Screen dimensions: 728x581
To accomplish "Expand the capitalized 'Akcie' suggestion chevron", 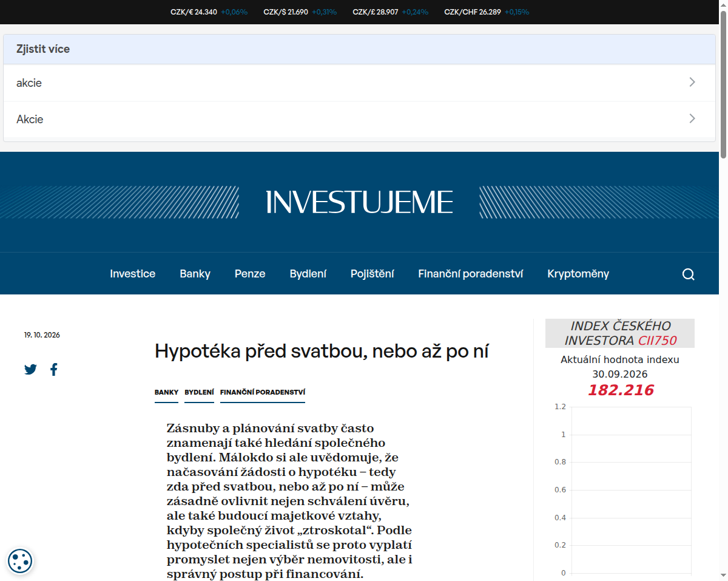I will 692,118.
